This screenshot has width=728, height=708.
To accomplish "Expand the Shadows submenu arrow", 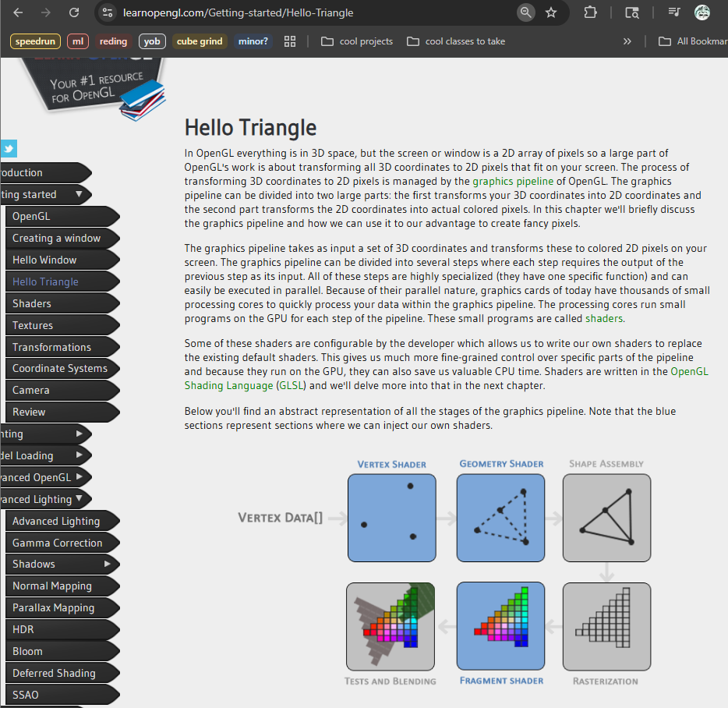I will (x=108, y=564).
